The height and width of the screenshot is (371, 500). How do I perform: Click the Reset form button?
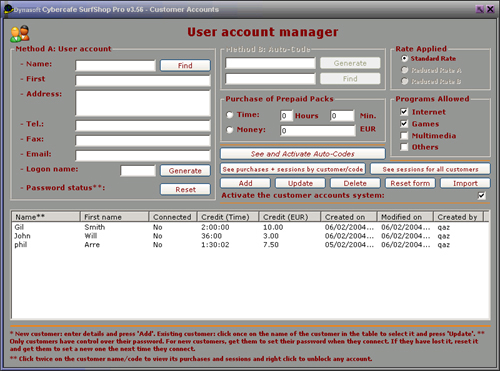point(410,183)
